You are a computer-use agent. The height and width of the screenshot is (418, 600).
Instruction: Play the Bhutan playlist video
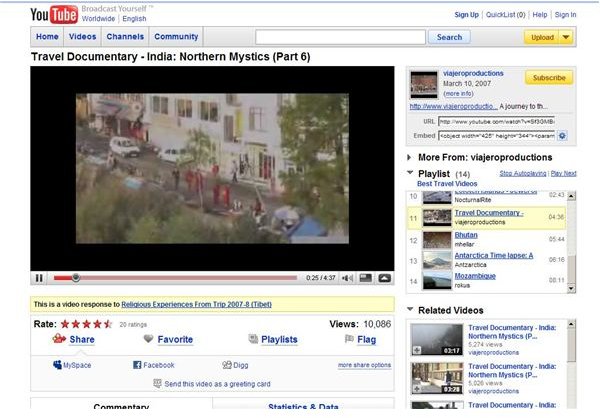pyautogui.click(x=466, y=235)
